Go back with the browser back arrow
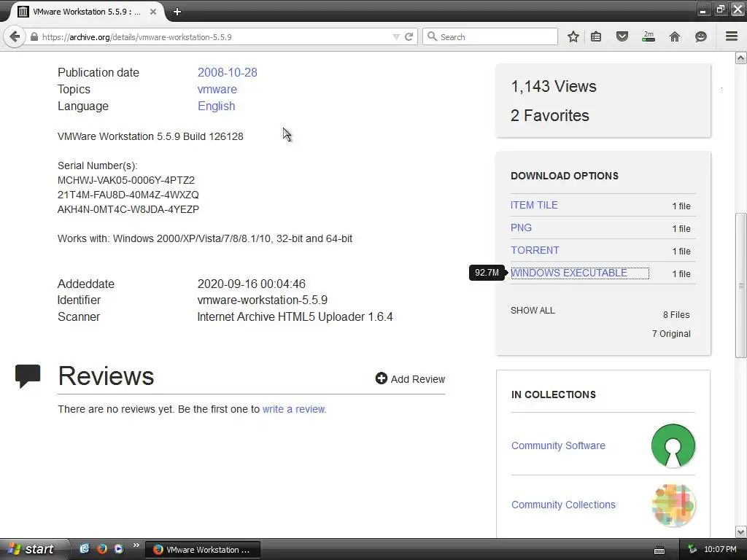This screenshot has height=560, width=747. 15,36
